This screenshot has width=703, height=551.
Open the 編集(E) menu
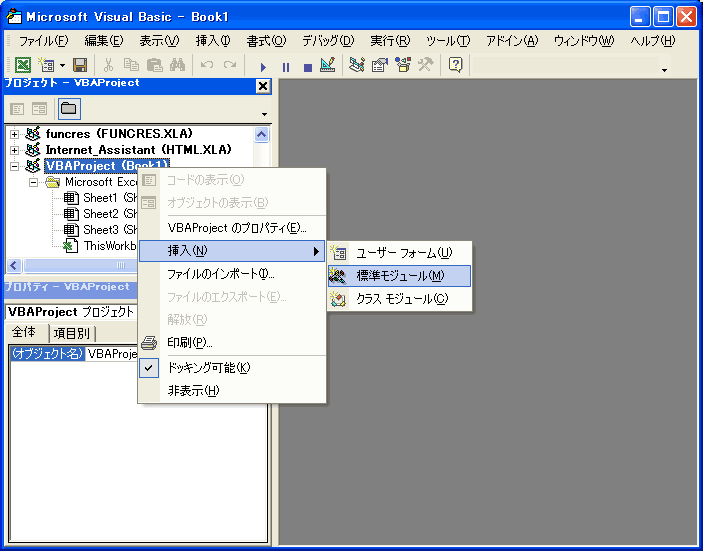coord(104,41)
